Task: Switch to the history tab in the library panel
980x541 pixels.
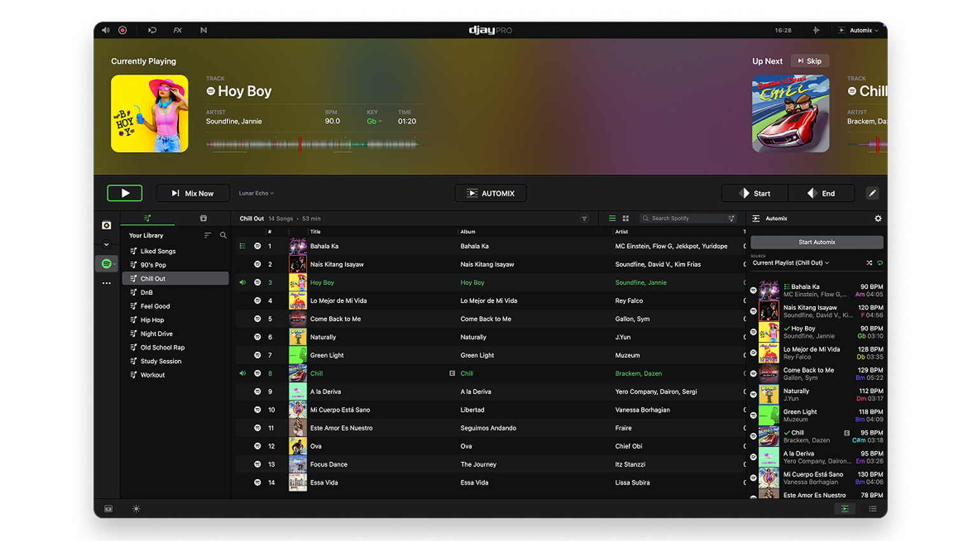Action: 202,217
